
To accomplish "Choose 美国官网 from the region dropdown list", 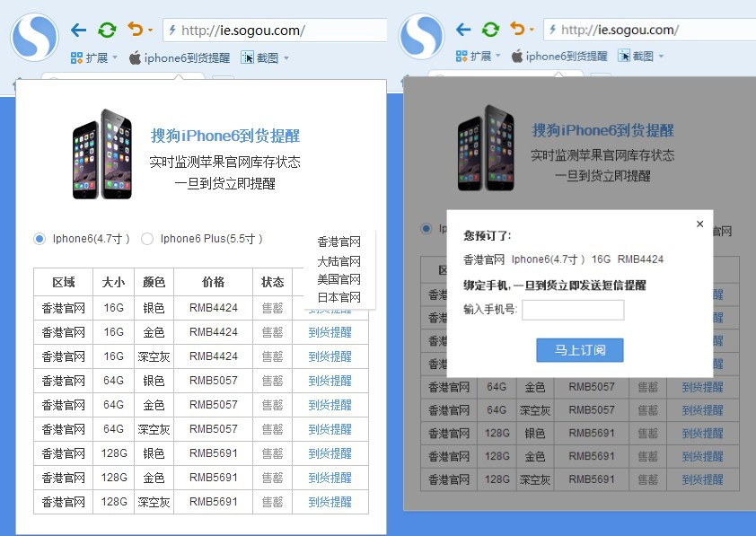I will pos(339,279).
